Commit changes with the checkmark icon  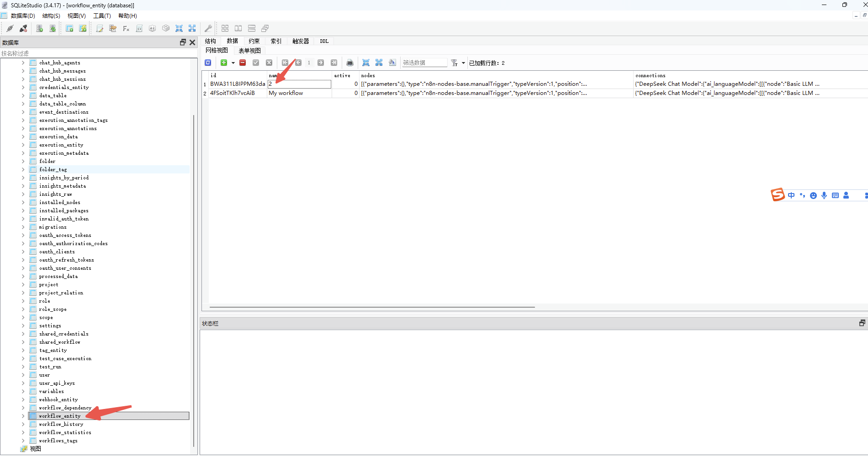click(x=256, y=63)
